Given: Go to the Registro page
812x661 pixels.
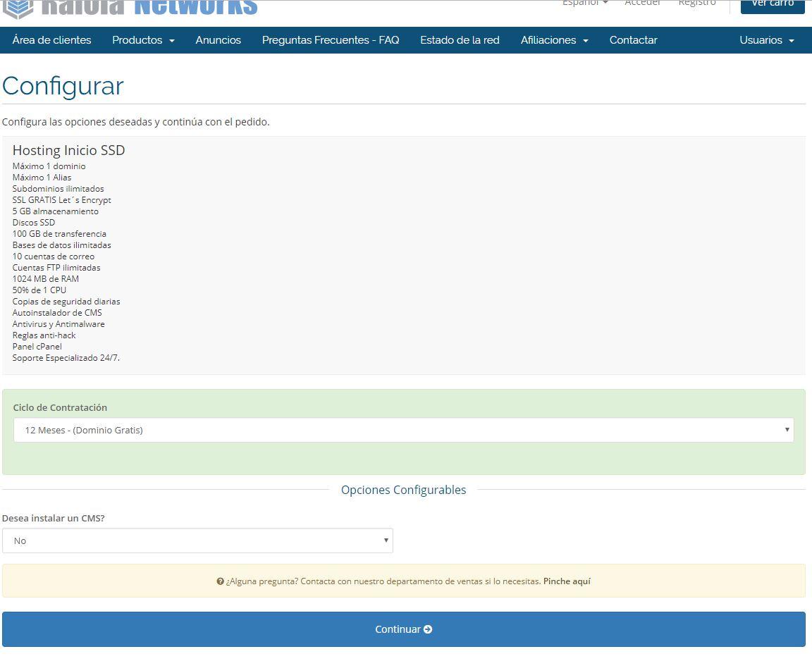Looking at the screenshot, I should click(x=696, y=4).
